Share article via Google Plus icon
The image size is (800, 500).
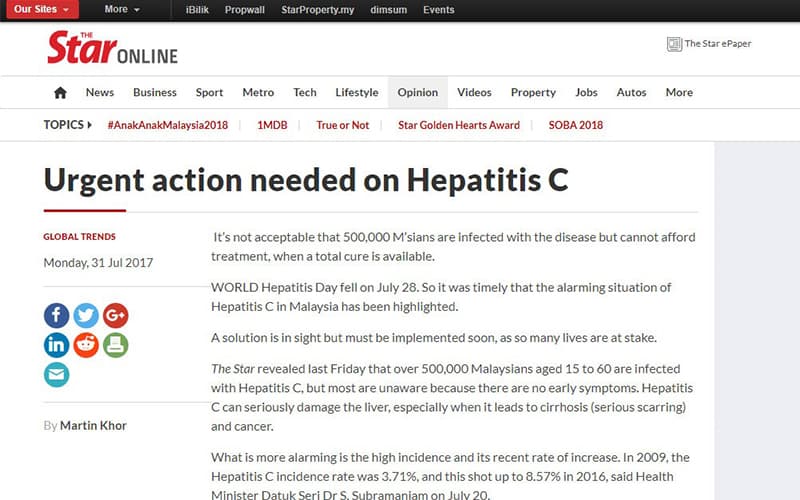115,315
